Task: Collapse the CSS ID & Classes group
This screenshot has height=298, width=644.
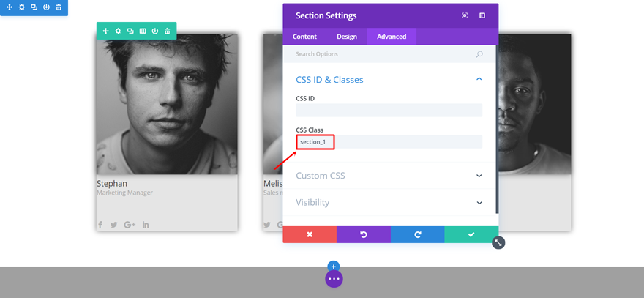Action: point(479,79)
